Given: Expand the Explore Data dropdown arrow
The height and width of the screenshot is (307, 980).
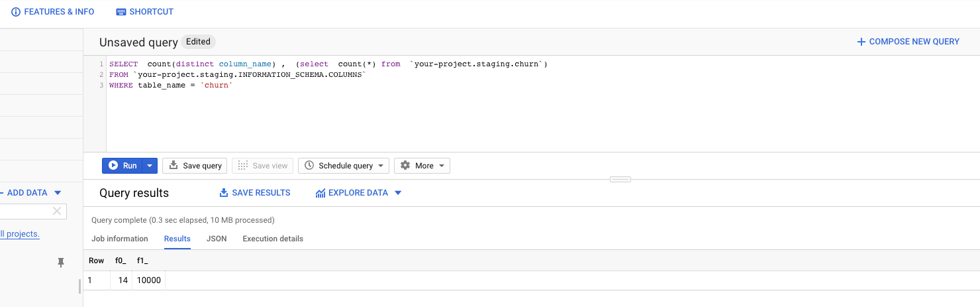Looking at the screenshot, I should (x=398, y=193).
